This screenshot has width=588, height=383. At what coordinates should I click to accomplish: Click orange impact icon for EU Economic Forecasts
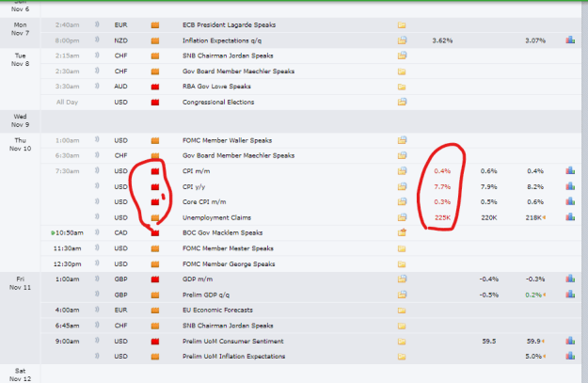[155, 311]
